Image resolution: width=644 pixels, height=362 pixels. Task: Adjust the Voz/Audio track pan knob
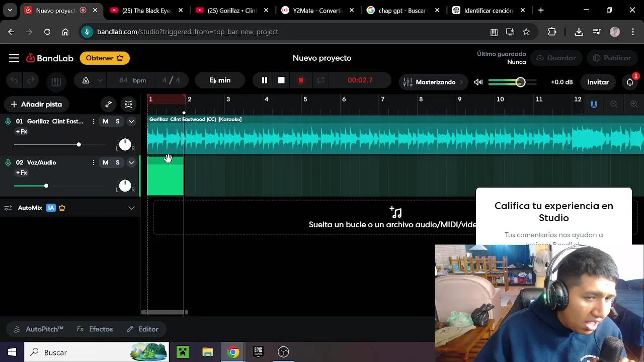click(x=125, y=186)
